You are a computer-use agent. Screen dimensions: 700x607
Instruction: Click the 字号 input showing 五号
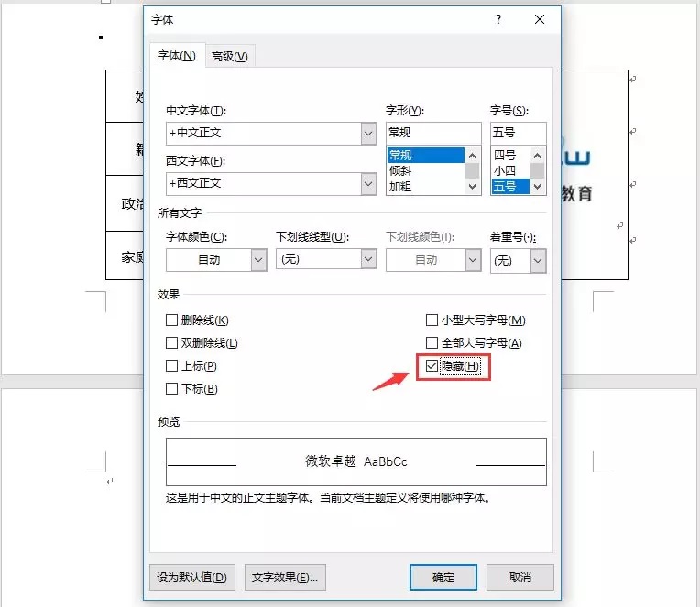[x=518, y=133]
